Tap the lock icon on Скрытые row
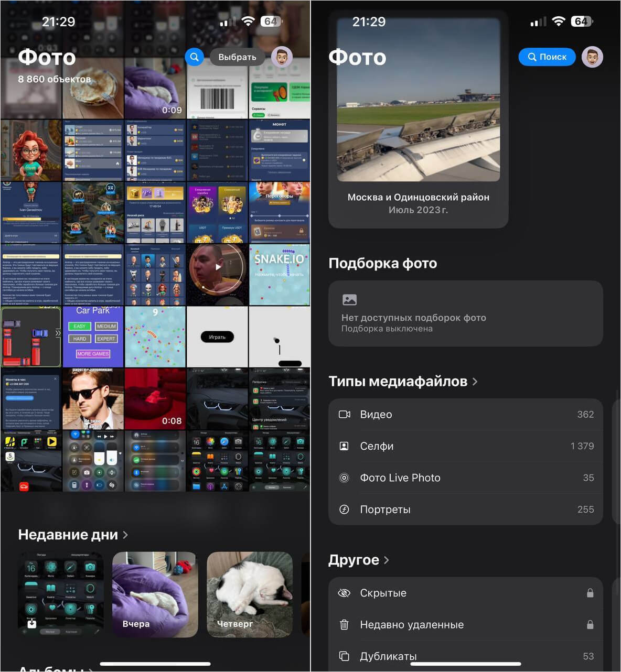621x672 pixels. click(590, 593)
